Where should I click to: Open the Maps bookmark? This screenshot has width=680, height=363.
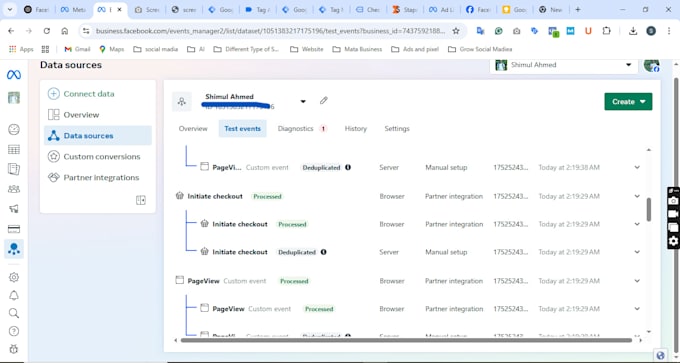[111, 49]
